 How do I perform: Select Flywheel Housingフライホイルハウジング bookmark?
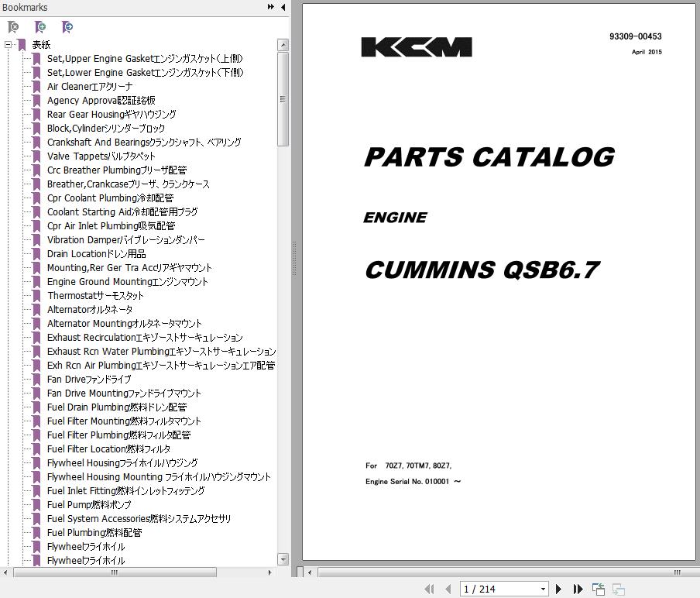click(122, 463)
